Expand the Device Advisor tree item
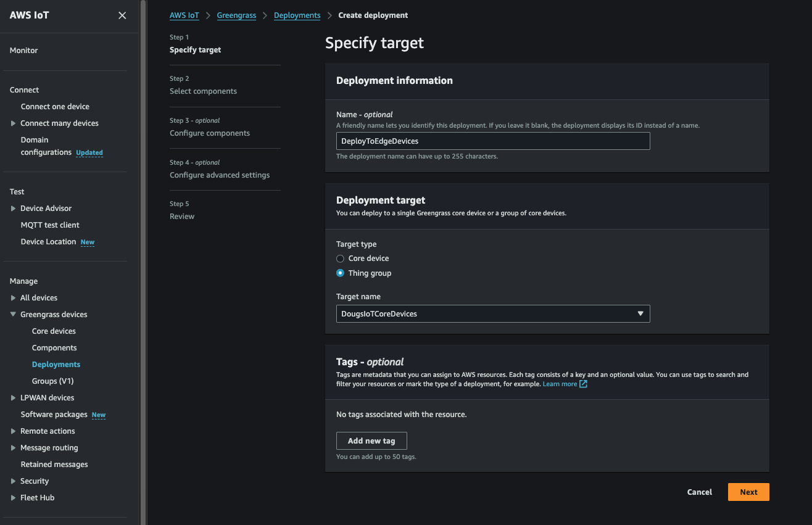 pos(14,209)
